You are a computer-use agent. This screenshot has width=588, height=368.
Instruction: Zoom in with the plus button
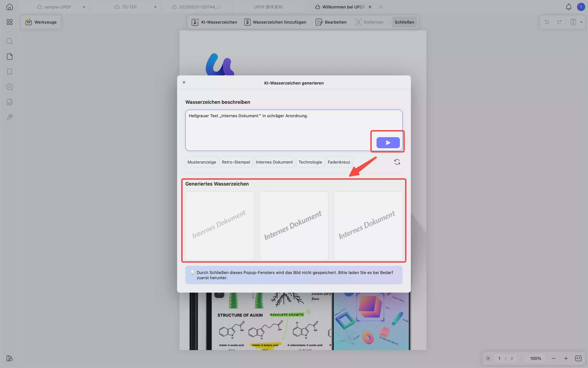click(x=566, y=358)
